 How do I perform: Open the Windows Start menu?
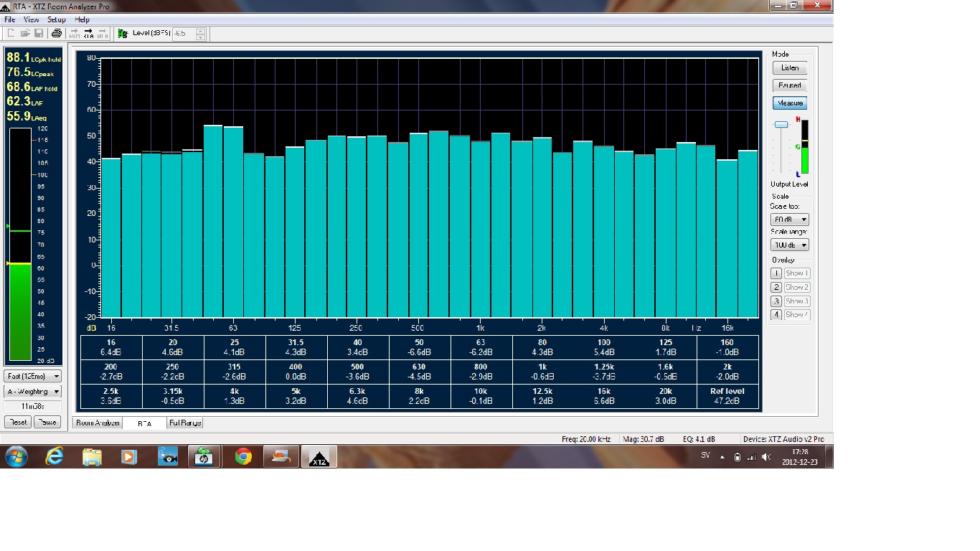[16, 456]
